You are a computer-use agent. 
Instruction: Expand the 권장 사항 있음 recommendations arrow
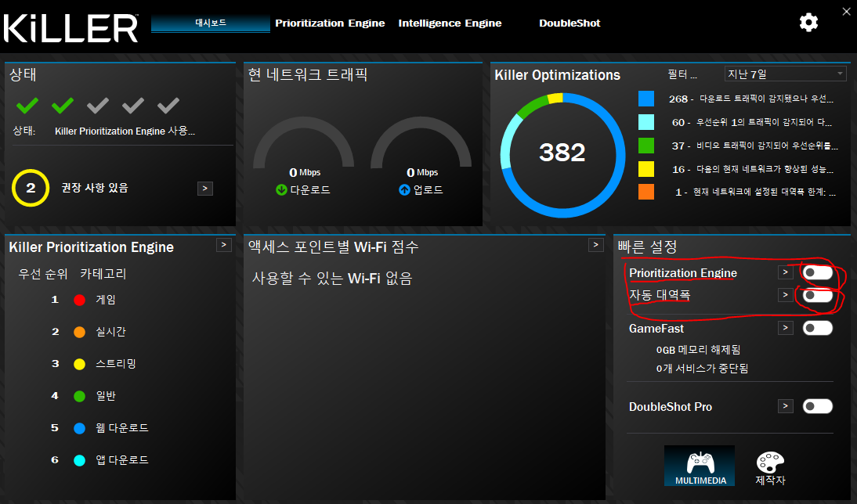click(204, 189)
